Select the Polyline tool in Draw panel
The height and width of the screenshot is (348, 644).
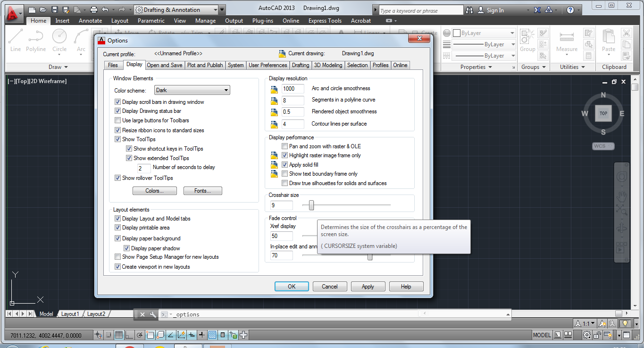(x=36, y=40)
